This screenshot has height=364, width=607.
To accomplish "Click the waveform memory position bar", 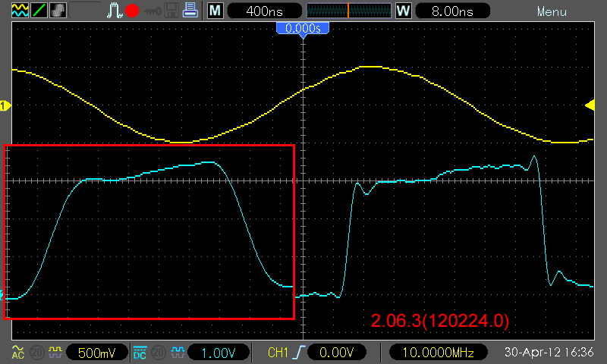I will 349,11.
